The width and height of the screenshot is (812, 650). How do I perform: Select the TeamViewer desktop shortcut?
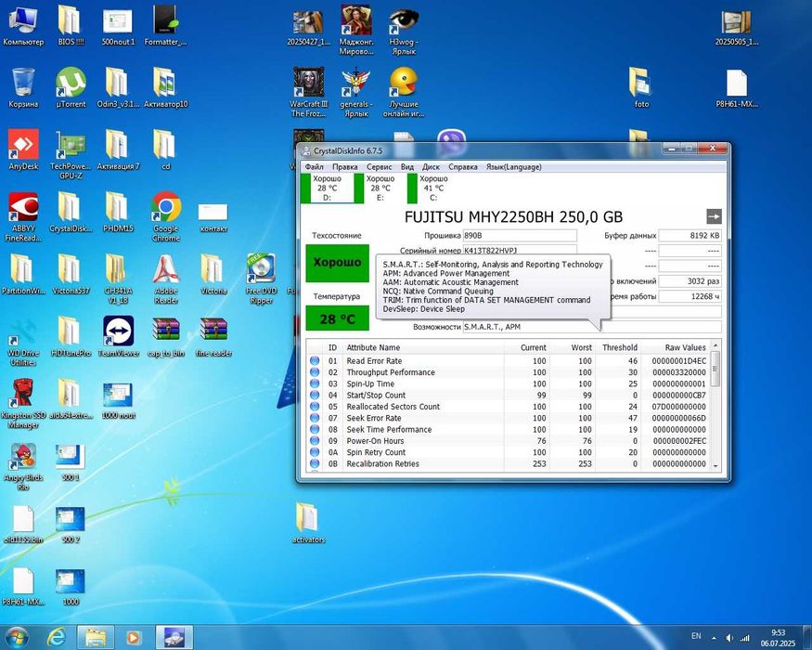pos(119,332)
